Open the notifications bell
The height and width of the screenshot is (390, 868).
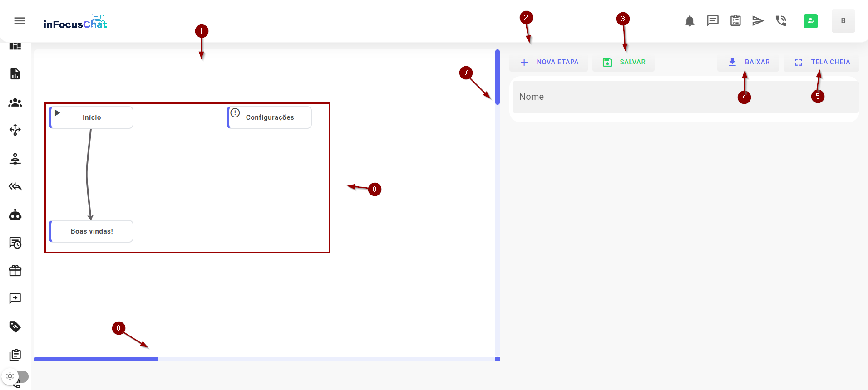690,21
